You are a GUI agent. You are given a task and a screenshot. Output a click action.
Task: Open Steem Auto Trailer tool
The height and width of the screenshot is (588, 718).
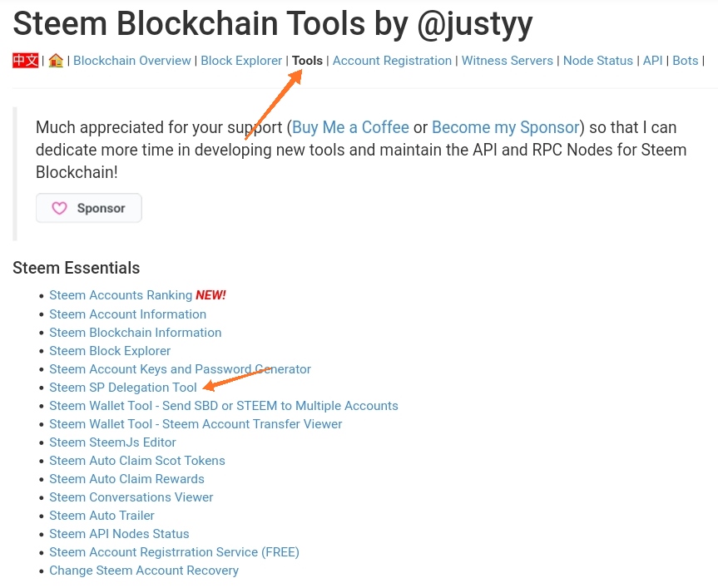[102, 516]
